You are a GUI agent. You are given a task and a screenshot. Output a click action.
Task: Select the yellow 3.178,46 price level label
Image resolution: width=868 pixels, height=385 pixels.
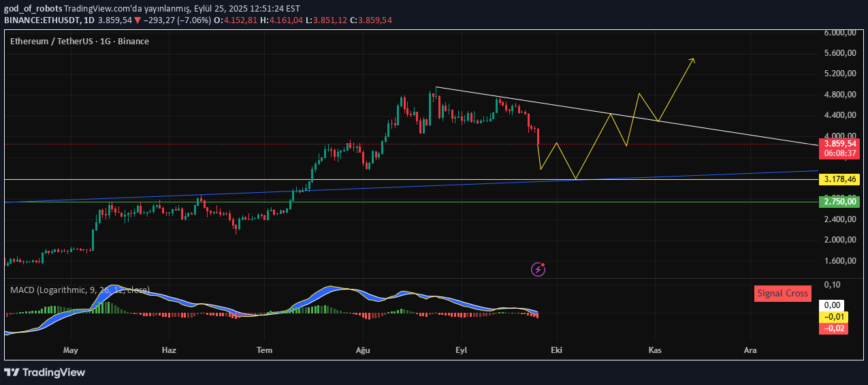(841, 180)
